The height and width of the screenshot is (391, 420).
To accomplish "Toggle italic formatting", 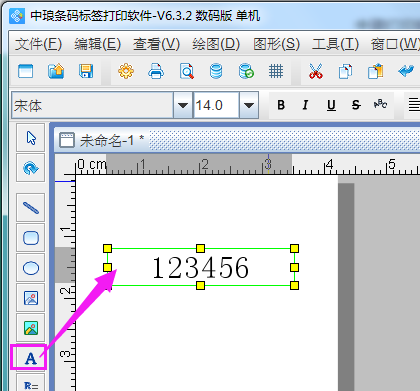I will [x=305, y=105].
